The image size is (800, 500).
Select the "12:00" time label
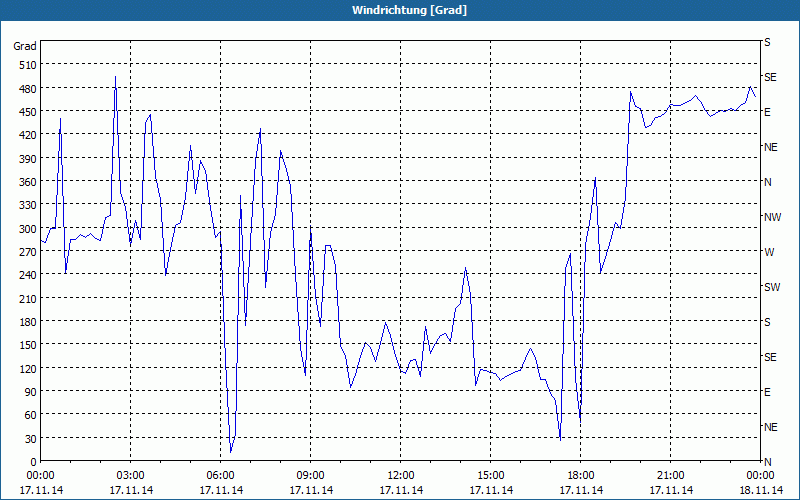401,476
